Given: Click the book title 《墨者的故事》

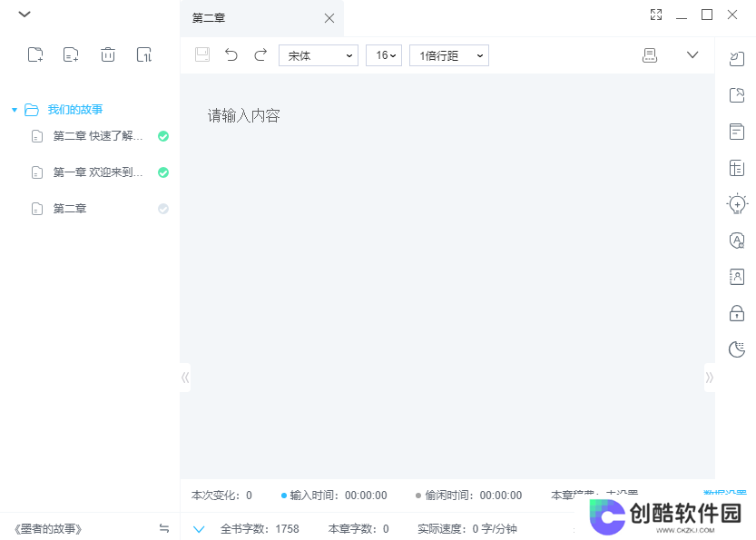Looking at the screenshot, I should (48, 529).
